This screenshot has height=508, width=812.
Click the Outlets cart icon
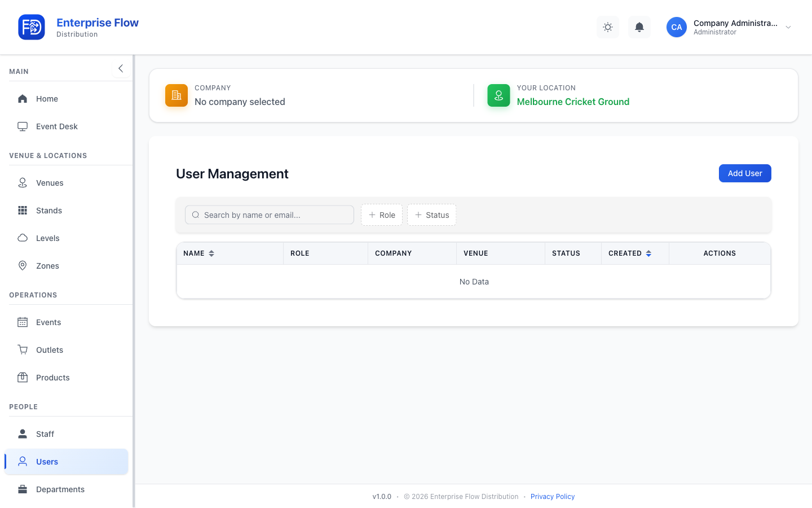click(23, 350)
